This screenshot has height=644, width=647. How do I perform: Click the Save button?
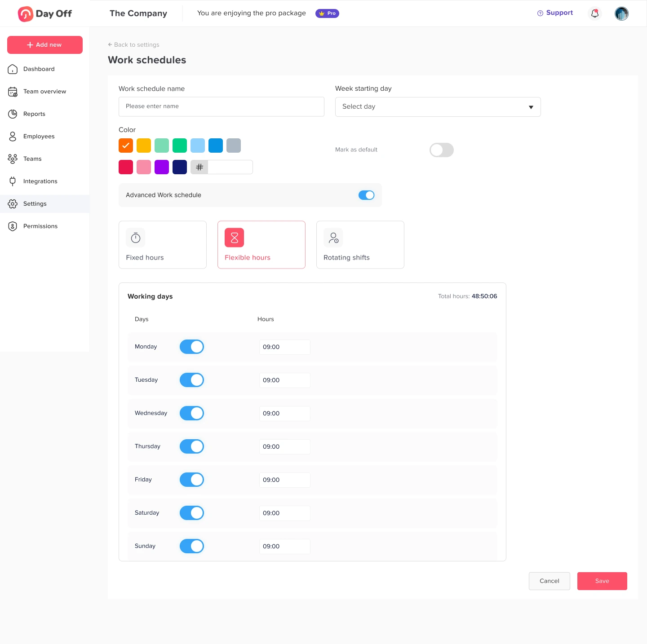pos(602,581)
